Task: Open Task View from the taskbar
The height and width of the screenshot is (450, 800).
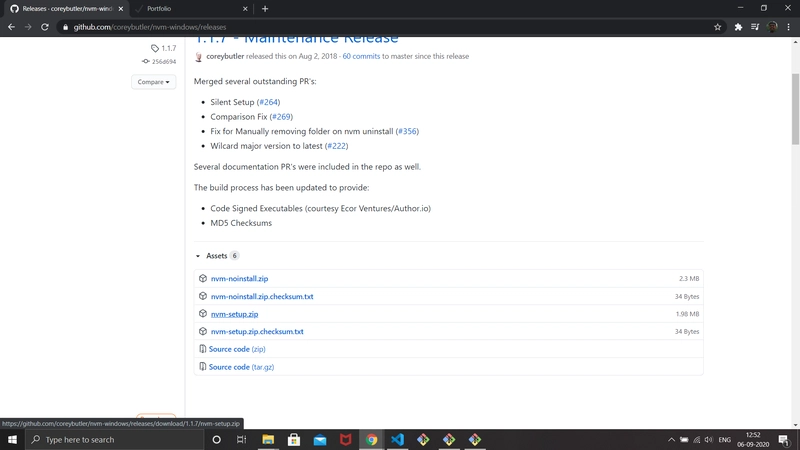Action: coord(242,439)
